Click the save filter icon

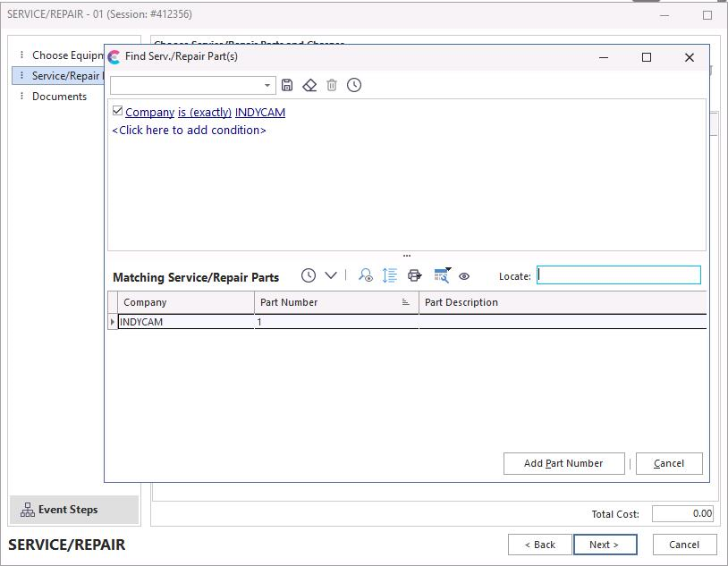coord(287,85)
